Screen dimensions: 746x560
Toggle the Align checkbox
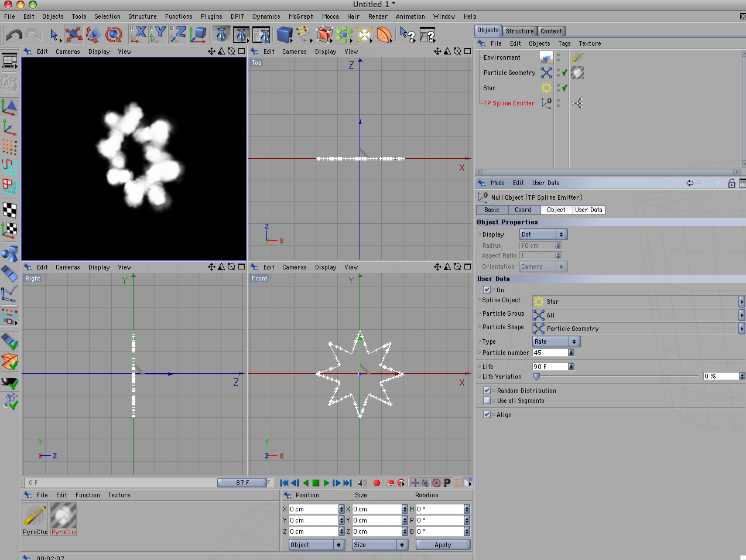click(487, 414)
